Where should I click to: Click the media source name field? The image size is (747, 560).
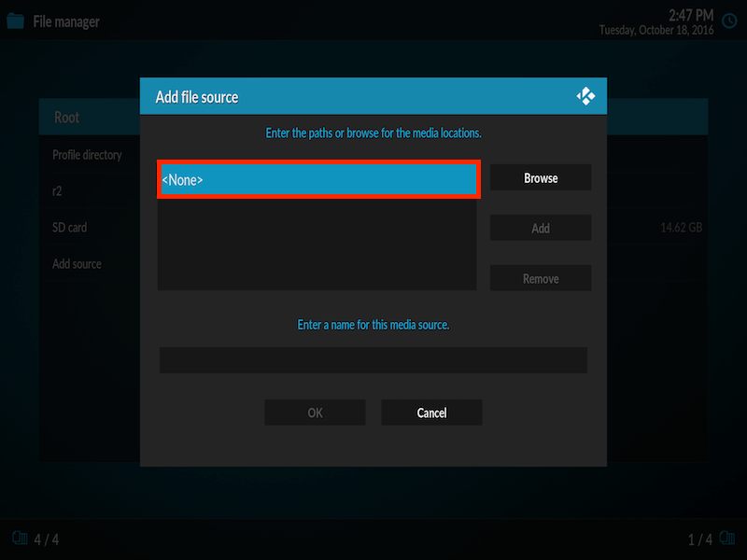373,360
